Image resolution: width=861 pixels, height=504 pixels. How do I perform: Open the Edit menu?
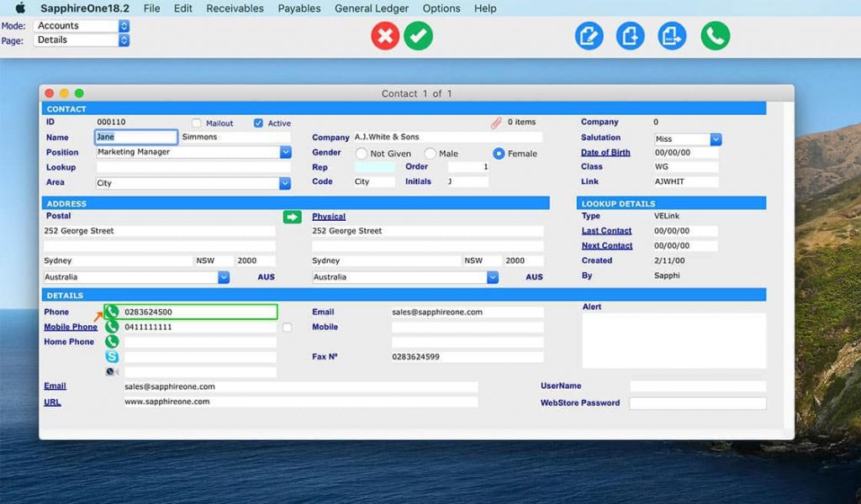click(182, 8)
